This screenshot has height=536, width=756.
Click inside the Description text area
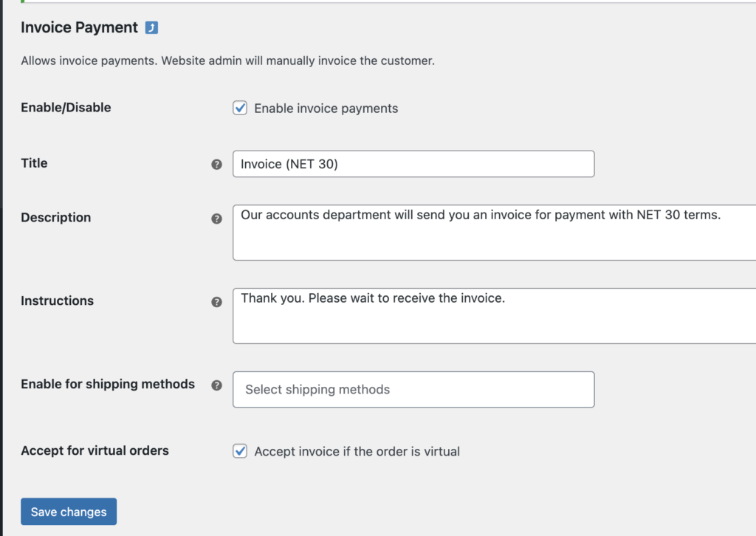click(x=494, y=233)
